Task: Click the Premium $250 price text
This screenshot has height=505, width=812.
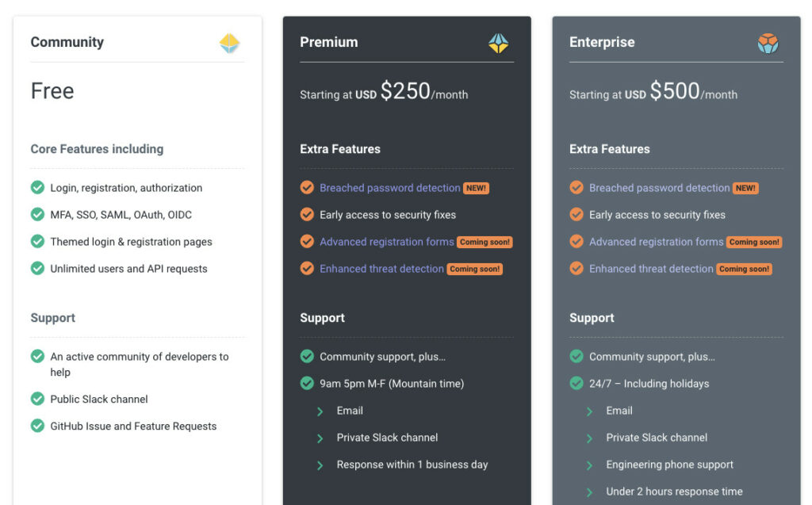Action: [x=405, y=91]
